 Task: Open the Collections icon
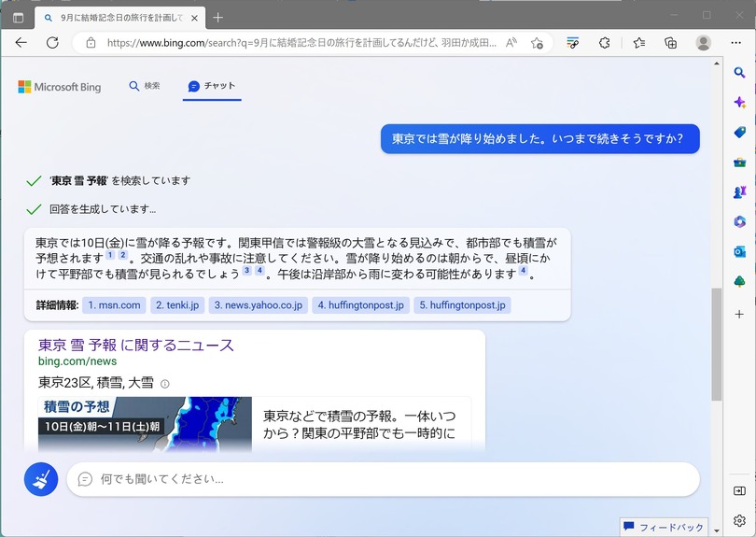point(671,43)
